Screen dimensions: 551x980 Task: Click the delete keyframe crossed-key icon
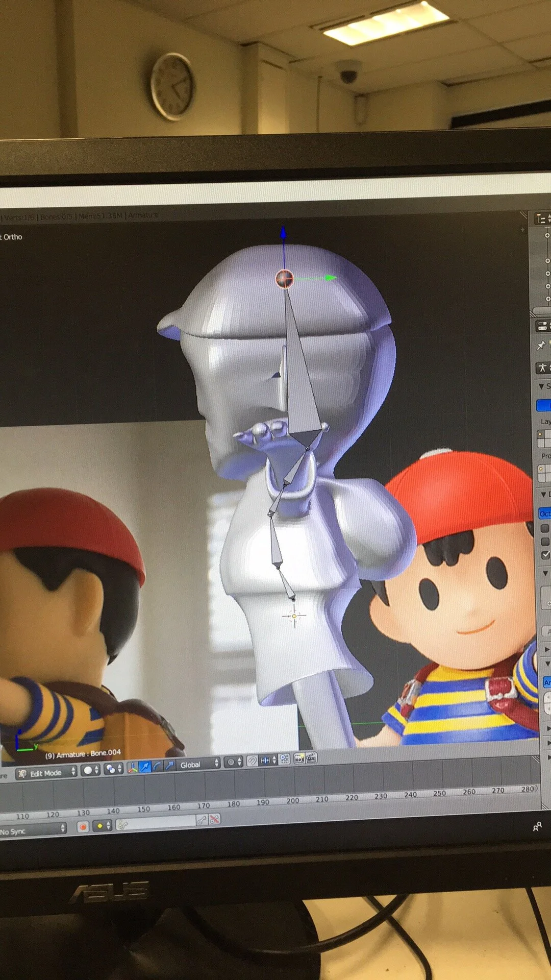[x=215, y=819]
